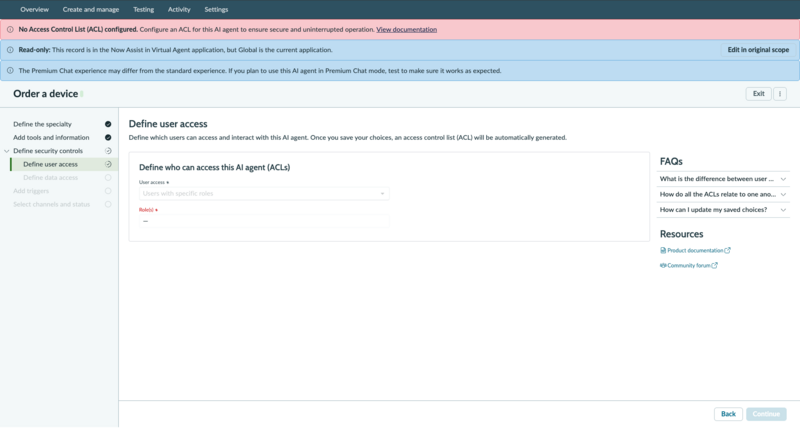
Task: Click the Exit button
Action: point(758,94)
